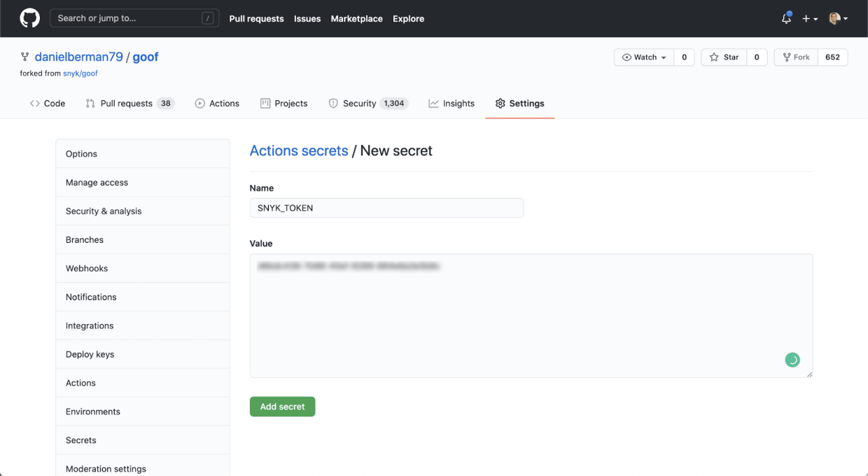868x476 pixels.
Task: View the watchers count of 0
Action: 684,57
